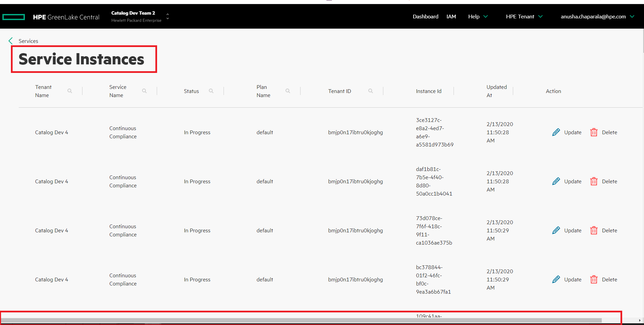This screenshot has height=325, width=644.
Task: Click the trash icon for instance bc378844
Action: pos(594,279)
